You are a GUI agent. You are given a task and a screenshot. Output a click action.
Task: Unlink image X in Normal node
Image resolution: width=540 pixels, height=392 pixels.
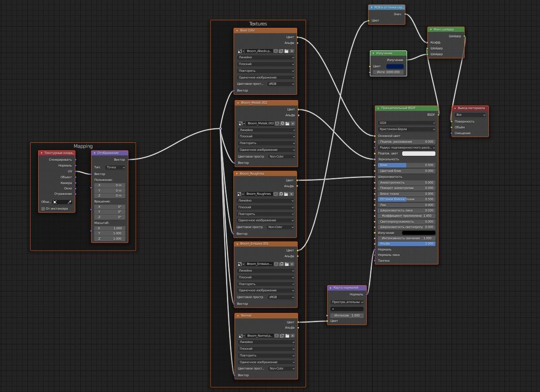[x=292, y=336]
